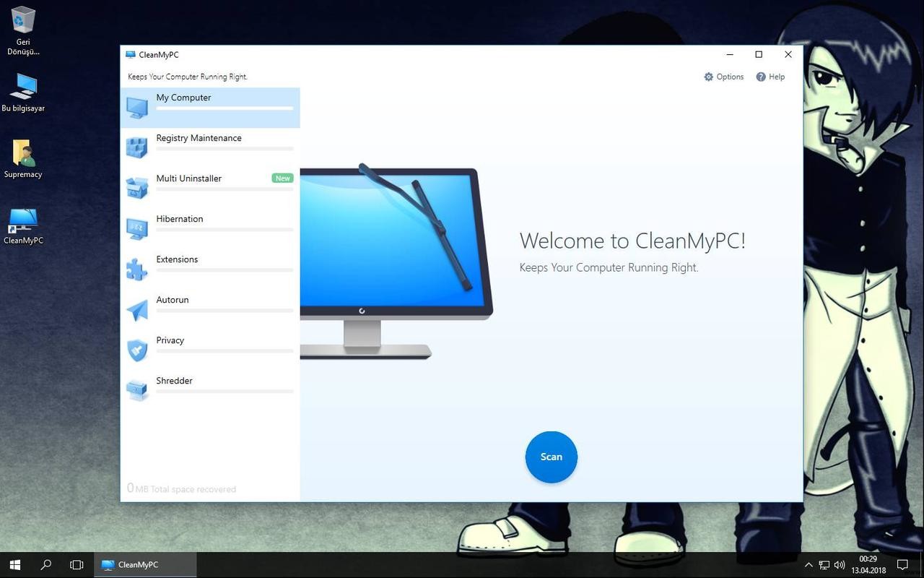The width and height of the screenshot is (924, 578).
Task: Select My Computer in the sidebar
Action: tap(210, 108)
